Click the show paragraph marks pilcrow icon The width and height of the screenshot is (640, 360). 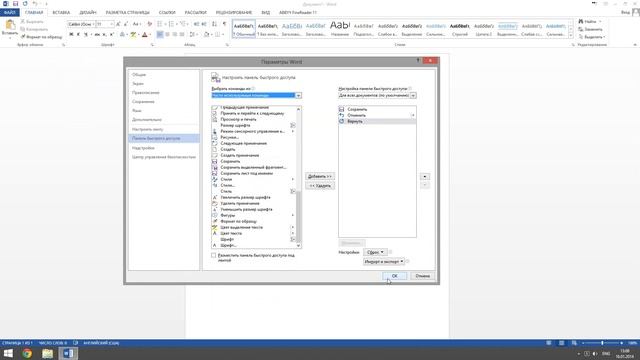coord(224,24)
